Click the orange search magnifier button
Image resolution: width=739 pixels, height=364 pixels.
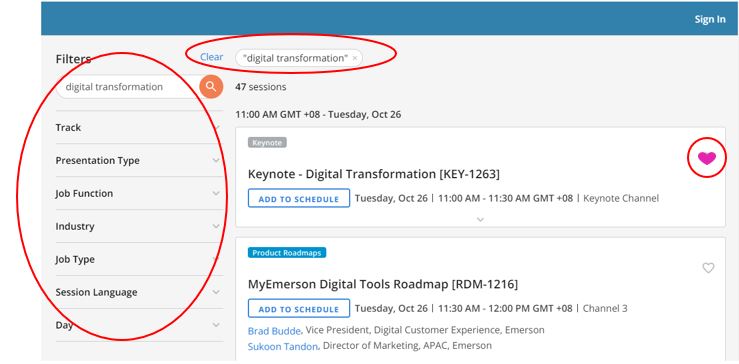pos(211,87)
